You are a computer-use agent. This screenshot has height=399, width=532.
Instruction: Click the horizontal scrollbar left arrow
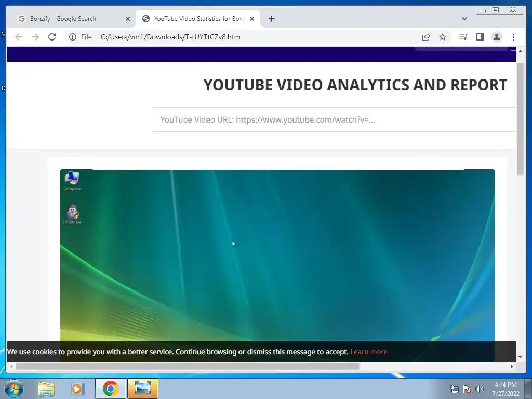(x=11, y=366)
